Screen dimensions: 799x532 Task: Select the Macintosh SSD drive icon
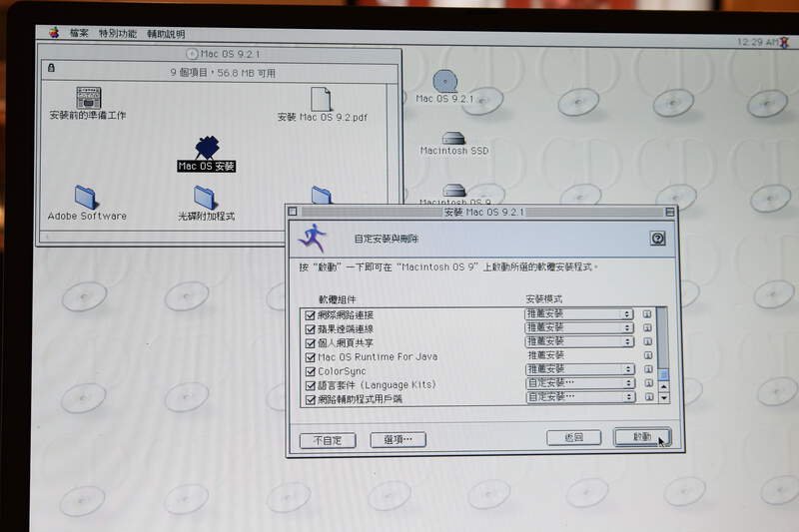453,138
